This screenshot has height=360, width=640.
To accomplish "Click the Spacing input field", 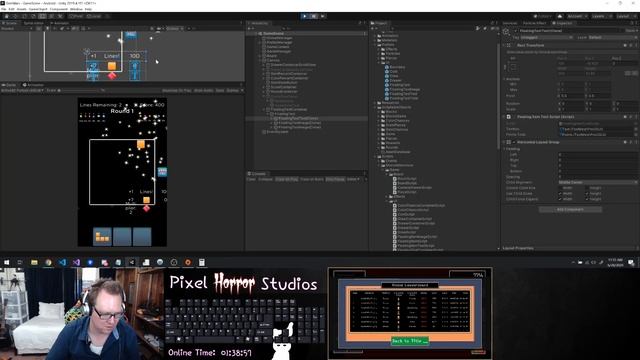I will (597, 177).
